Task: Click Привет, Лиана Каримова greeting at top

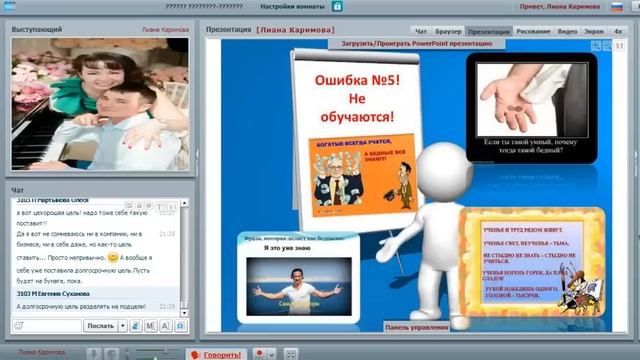Action: (x=560, y=7)
